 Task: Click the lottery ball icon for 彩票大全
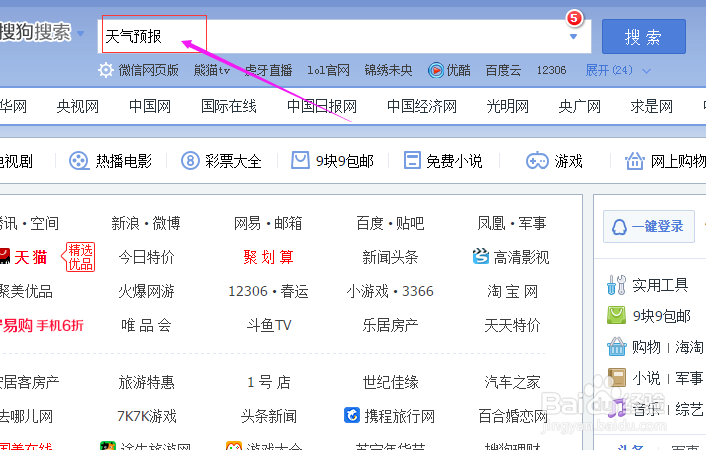click(190, 161)
